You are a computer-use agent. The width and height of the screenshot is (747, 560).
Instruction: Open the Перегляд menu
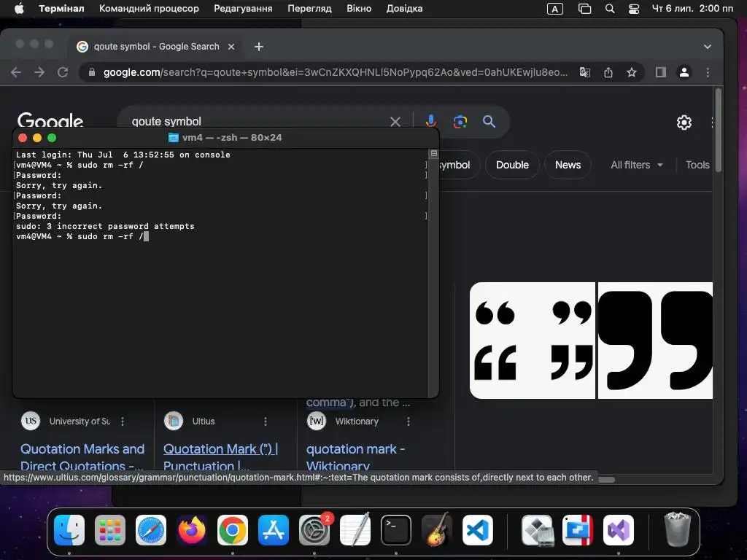click(x=309, y=9)
